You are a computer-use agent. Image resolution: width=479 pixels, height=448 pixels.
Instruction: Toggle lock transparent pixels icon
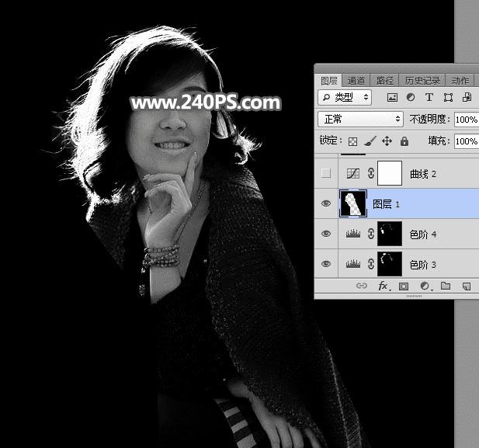click(352, 141)
